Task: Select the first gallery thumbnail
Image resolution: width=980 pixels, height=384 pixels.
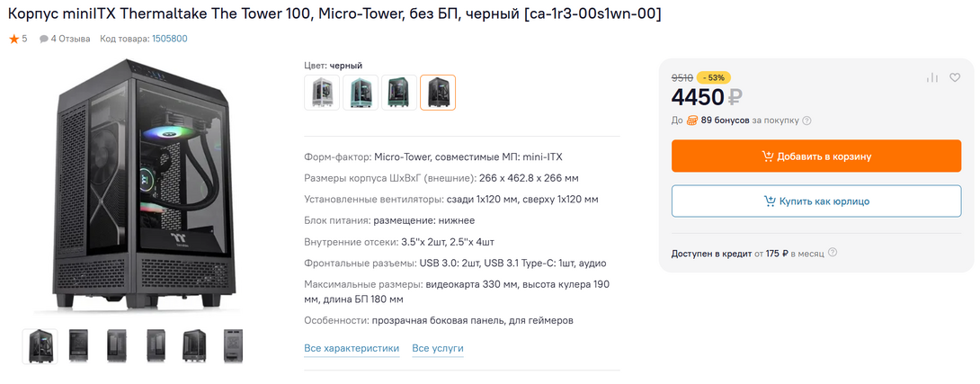Action: pyautogui.click(x=40, y=345)
